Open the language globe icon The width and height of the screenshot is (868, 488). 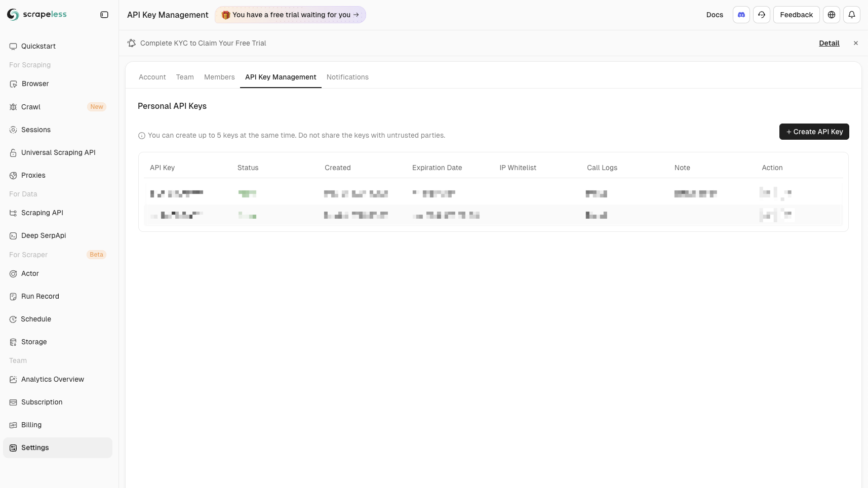click(832, 15)
